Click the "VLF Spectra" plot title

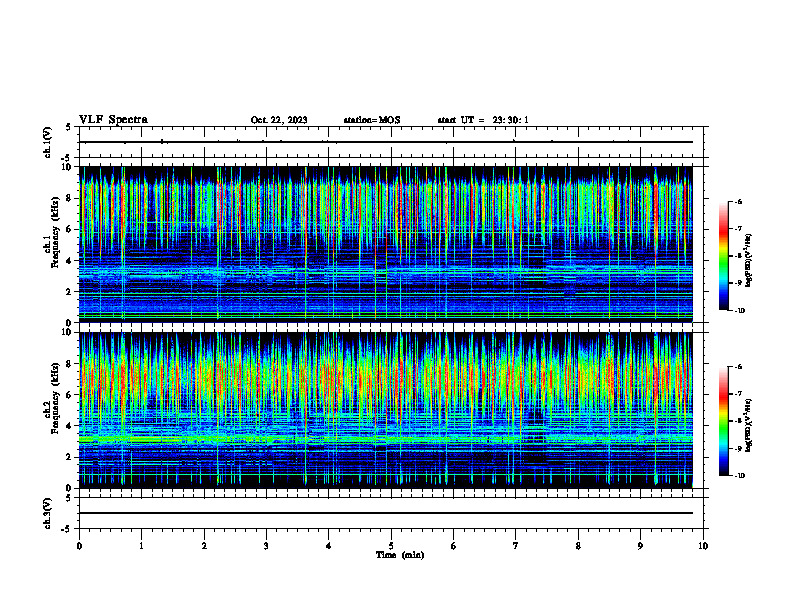coord(113,120)
